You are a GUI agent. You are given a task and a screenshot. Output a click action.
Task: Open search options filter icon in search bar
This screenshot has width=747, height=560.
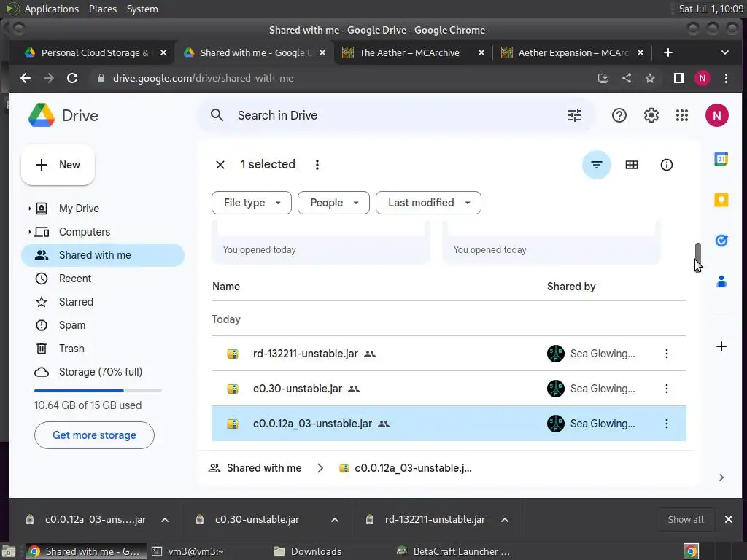coord(575,115)
